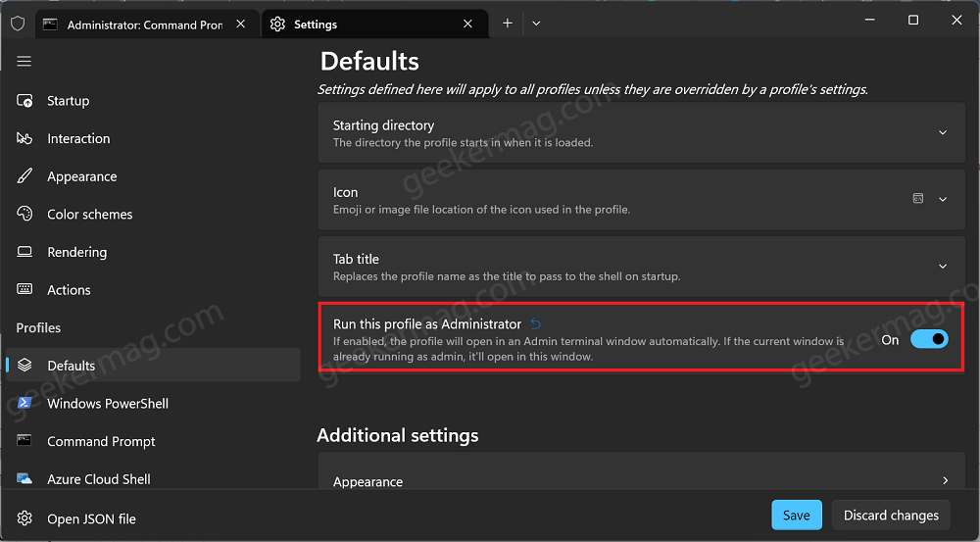The height and width of the screenshot is (542, 980).
Task: Expand the Icon setting chevron
Action: tap(943, 199)
